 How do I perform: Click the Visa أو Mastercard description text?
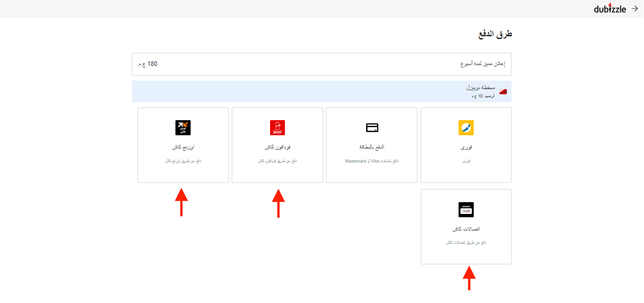coord(372,161)
